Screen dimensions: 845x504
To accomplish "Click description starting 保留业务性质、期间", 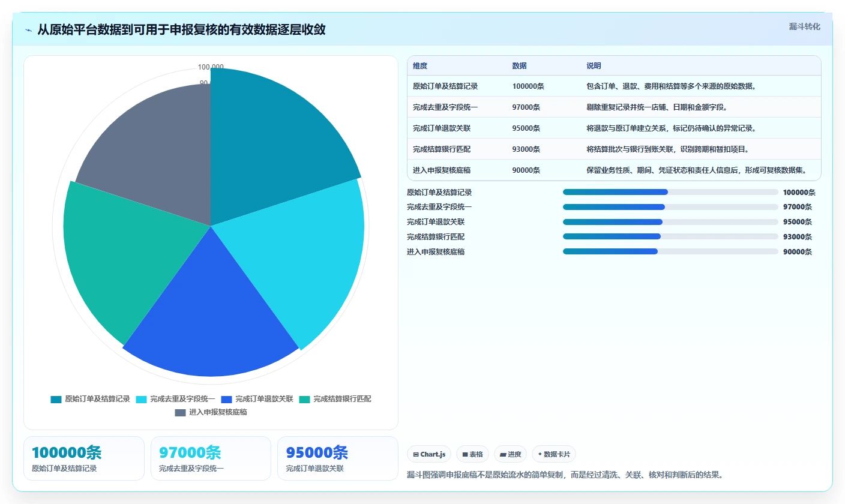I will point(697,170).
